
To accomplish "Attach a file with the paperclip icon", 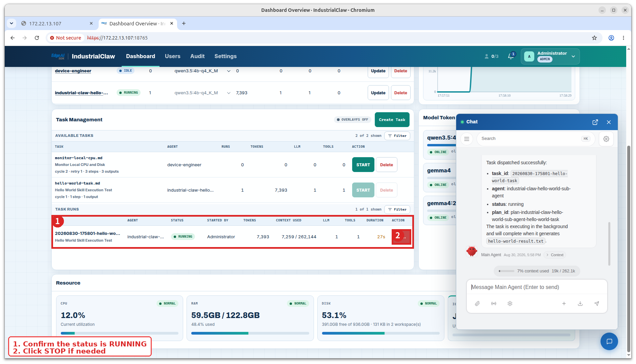I will 477,304.
